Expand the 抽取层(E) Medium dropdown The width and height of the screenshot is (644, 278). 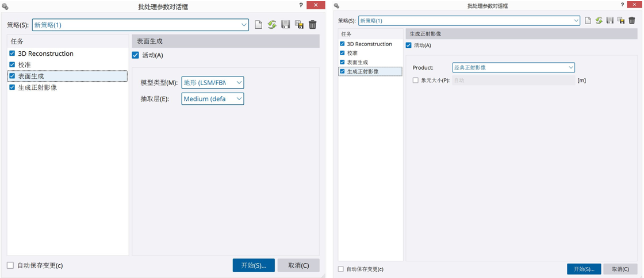pyautogui.click(x=213, y=99)
